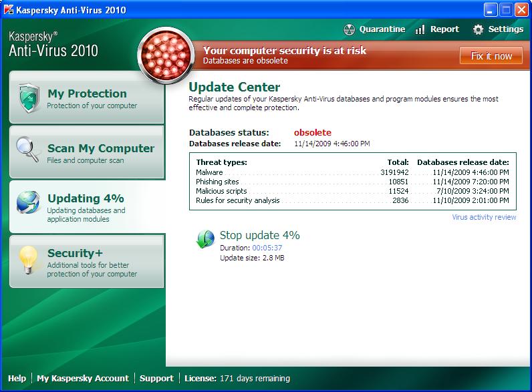532x392 pixels.
Task: Click the update duration 00:05:37 value
Action: point(267,248)
